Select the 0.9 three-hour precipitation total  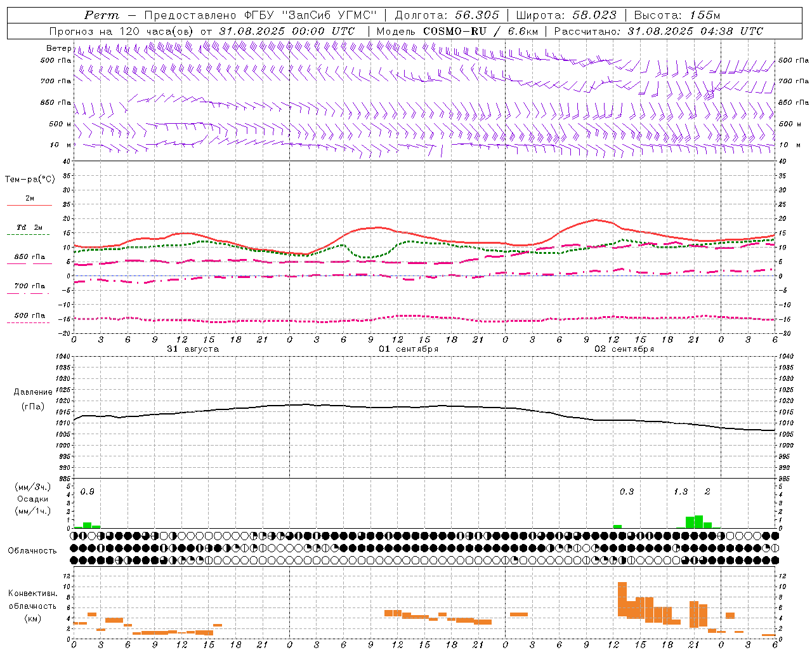pos(88,492)
